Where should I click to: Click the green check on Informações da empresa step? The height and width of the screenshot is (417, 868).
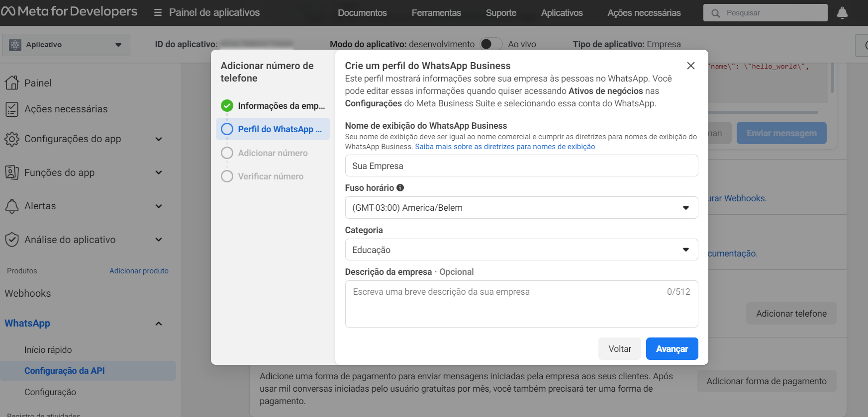pyautogui.click(x=227, y=105)
